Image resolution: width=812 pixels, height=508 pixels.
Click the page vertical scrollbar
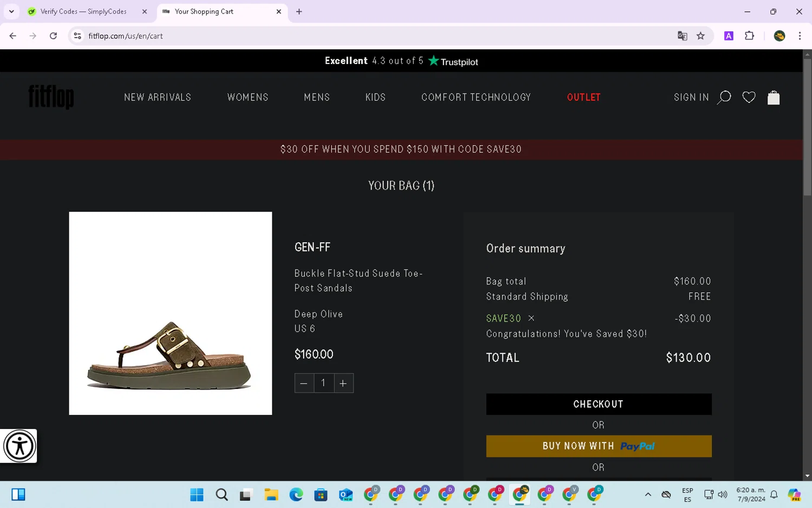pyautogui.click(x=807, y=127)
